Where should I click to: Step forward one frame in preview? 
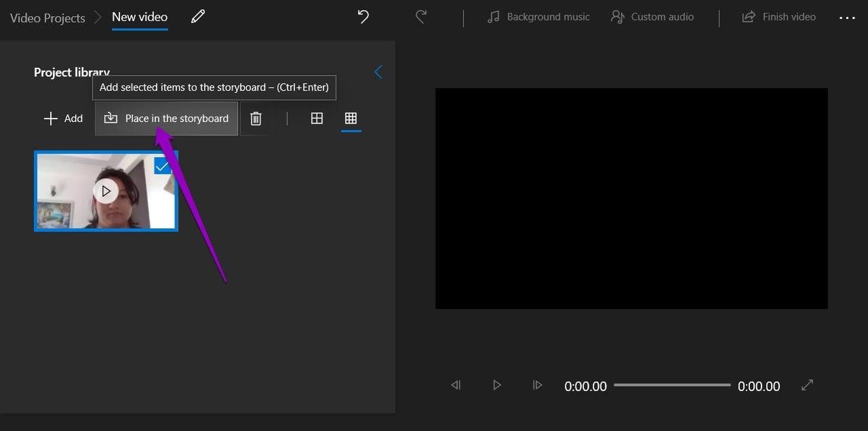[537, 385]
